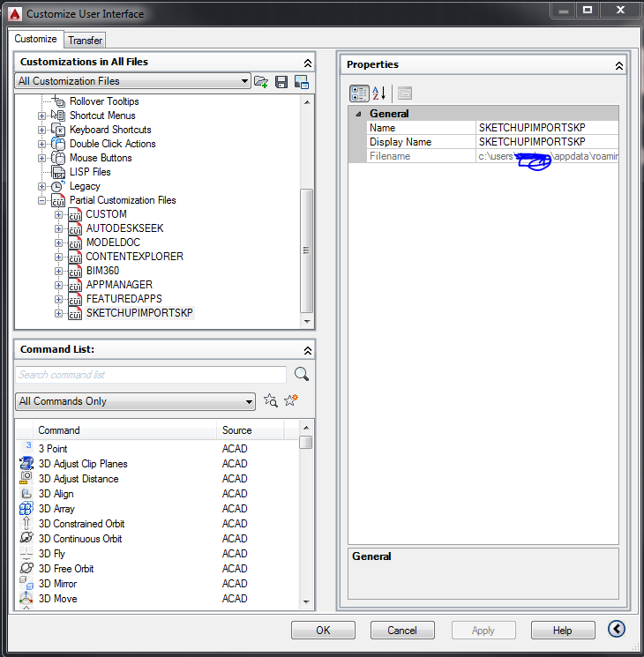The height and width of the screenshot is (657, 644).
Task: Click the Command column header
Action: coord(124,430)
